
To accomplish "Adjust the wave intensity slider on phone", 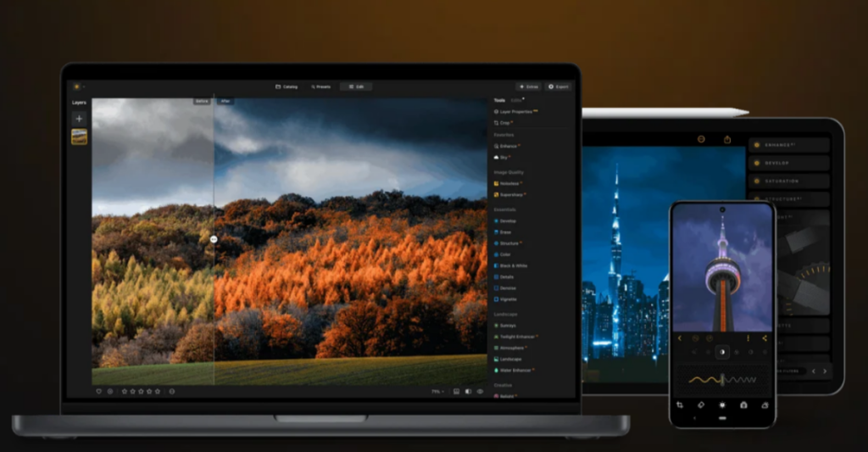I will point(722,380).
